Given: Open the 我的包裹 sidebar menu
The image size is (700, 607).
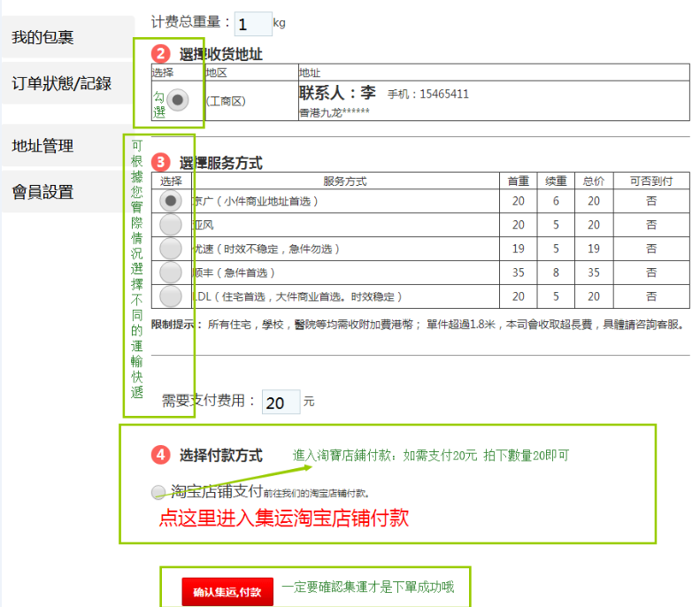Looking at the screenshot, I should tap(68, 37).
